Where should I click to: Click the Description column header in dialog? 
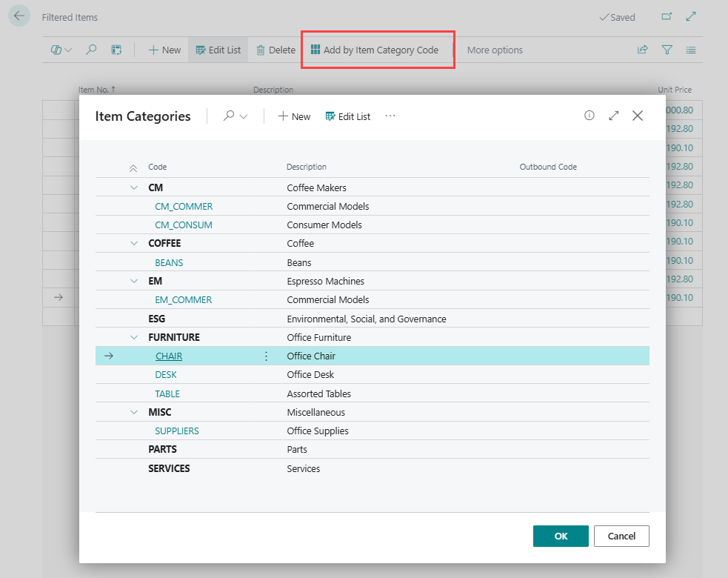(307, 167)
